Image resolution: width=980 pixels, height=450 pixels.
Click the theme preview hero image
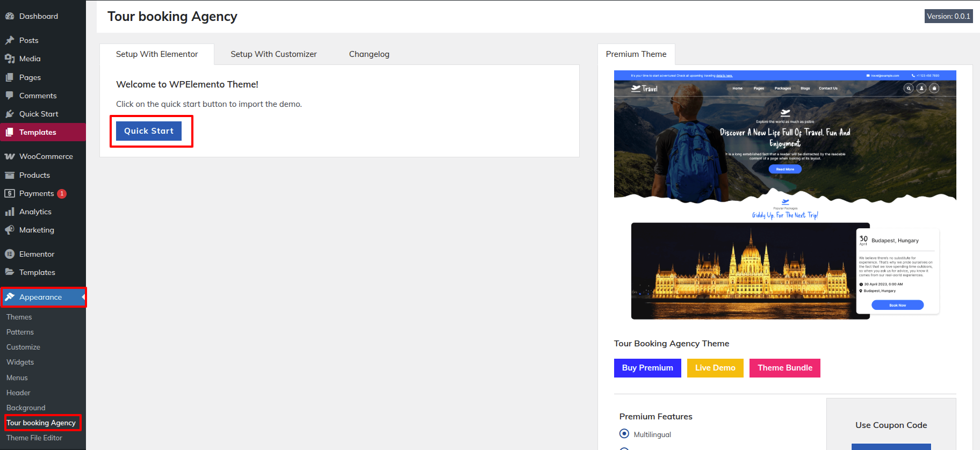785,137
